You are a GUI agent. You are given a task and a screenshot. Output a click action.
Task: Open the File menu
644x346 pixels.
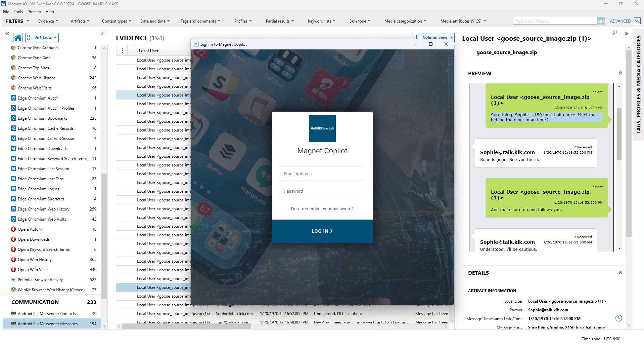click(x=6, y=12)
